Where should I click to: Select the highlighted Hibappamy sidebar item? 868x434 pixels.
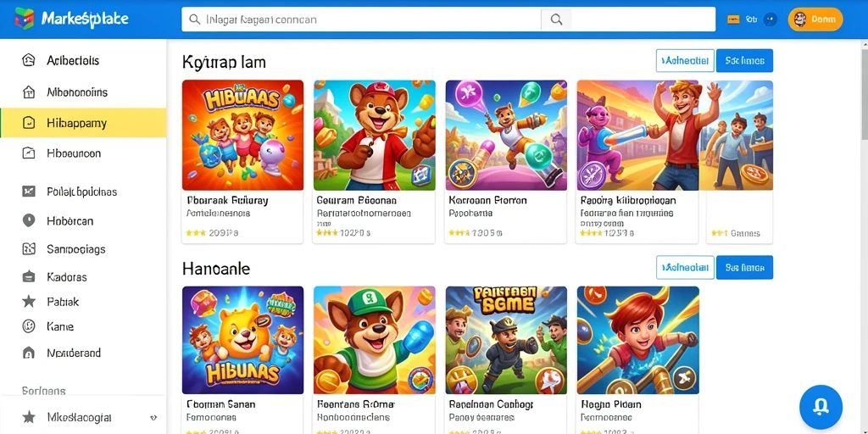83,123
